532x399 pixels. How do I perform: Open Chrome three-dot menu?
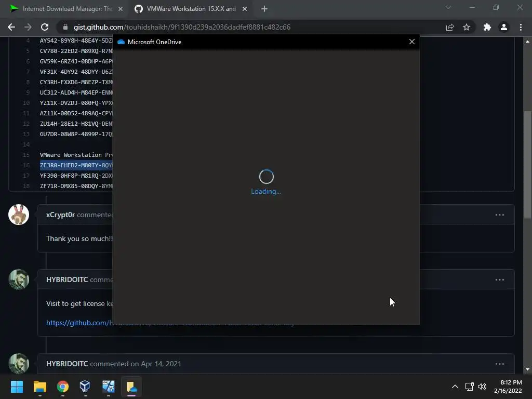[521, 27]
